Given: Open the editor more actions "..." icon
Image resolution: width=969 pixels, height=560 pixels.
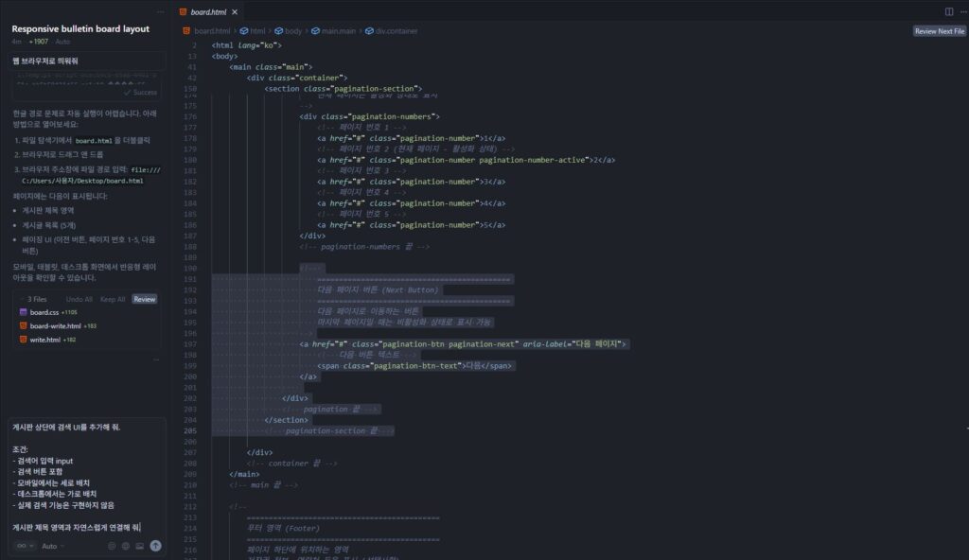Looking at the screenshot, I should click(x=963, y=11).
